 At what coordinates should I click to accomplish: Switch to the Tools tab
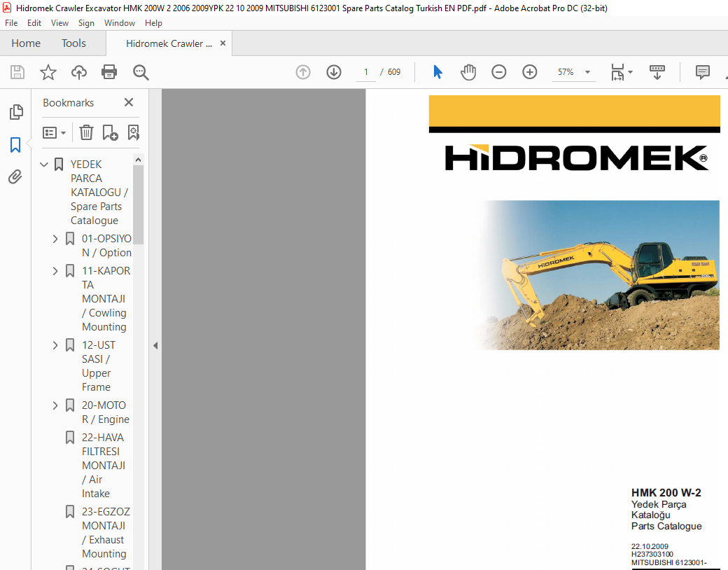(x=73, y=43)
